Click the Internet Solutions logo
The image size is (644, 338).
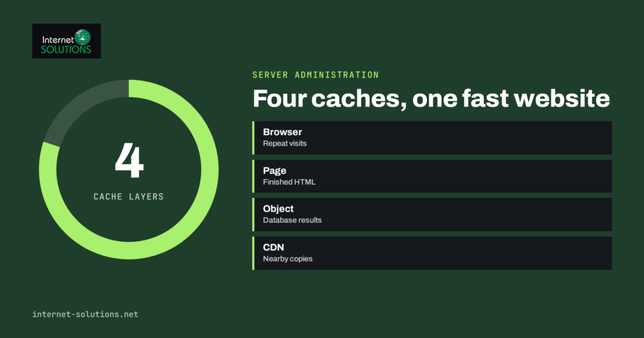[x=67, y=41]
